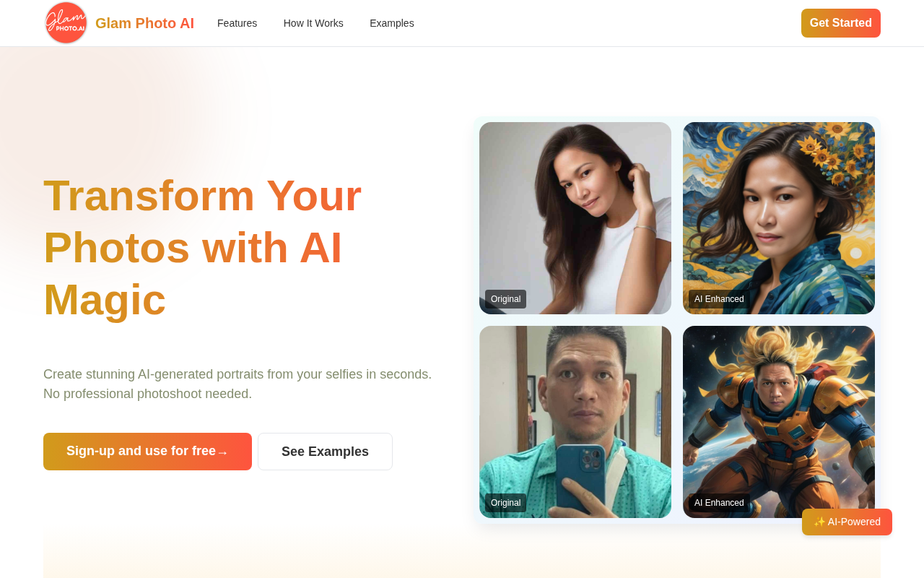Viewport: 924px width, 578px height.
Task: Go to How It Works section
Action: click(x=313, y=23)
